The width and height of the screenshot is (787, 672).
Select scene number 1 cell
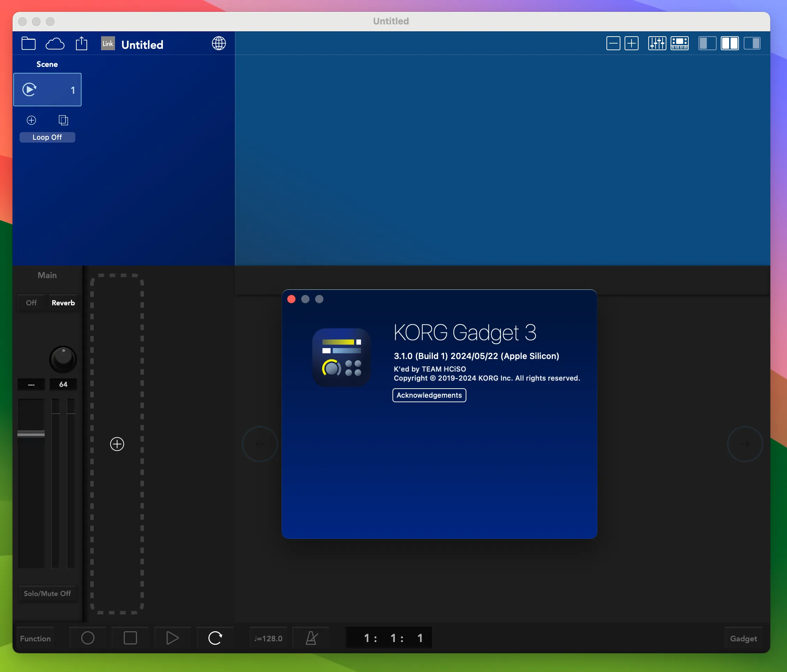click(47, 90)
